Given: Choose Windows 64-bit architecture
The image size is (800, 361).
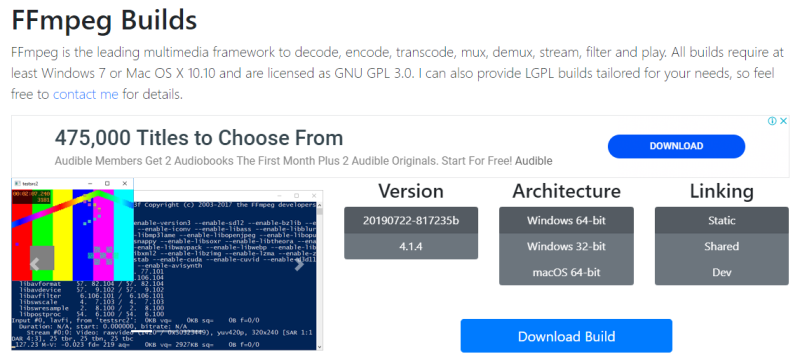Looking at the screenshot, I should [x=566, y=220].
